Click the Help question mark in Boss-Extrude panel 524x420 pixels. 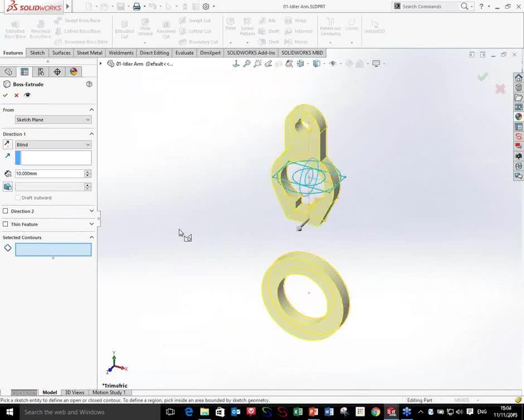[88, 84]
